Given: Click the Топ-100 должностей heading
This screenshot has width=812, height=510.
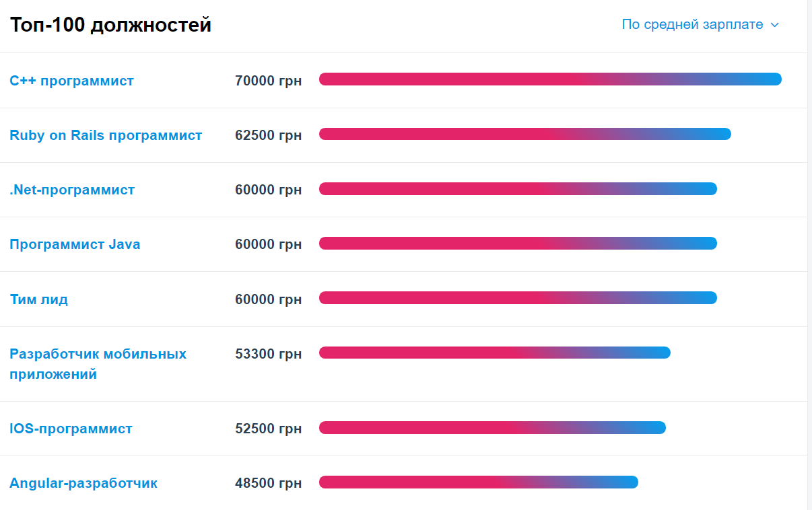Looking at the screenshot, I should click(x=110, y=25).
